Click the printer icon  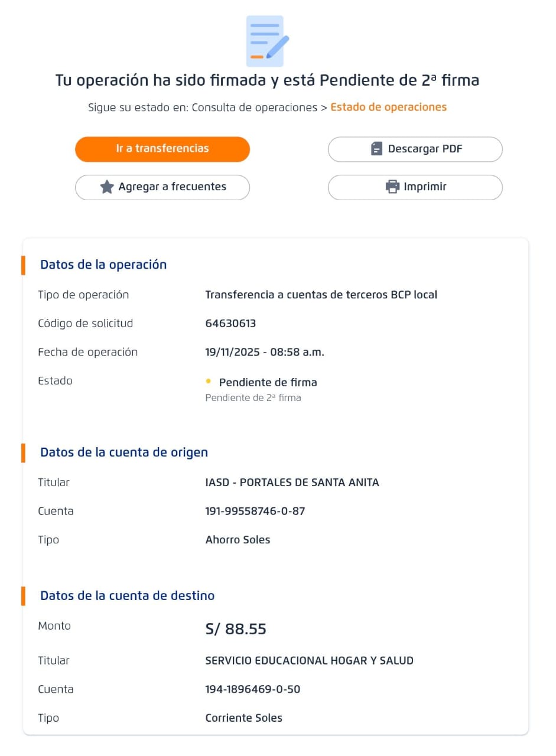pyautogui.click(x=392, y=187)
